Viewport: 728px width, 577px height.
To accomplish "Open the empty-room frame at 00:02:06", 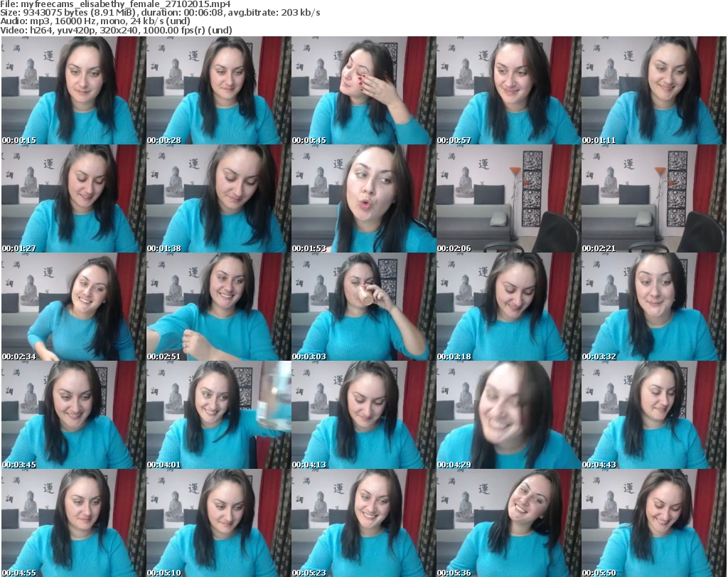I will (508, 198).
